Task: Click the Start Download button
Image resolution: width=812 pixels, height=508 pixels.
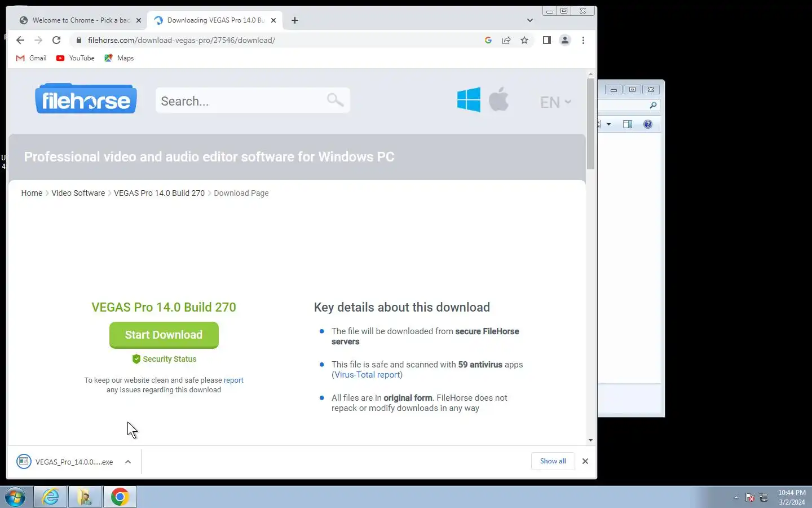Action: coord(164,335)
